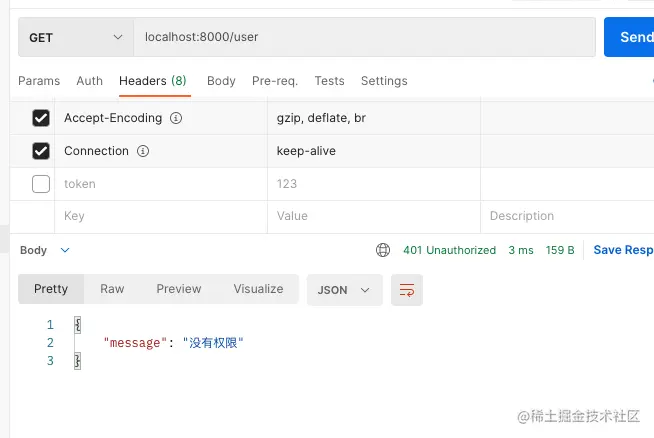Uncheck the Connection header
This screenshot has width=654, height=438.
click(41, 151)
